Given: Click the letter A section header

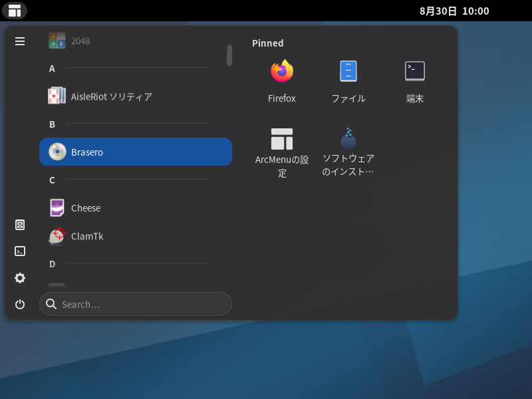Looking at the screenshot, I should coord(52,68).
